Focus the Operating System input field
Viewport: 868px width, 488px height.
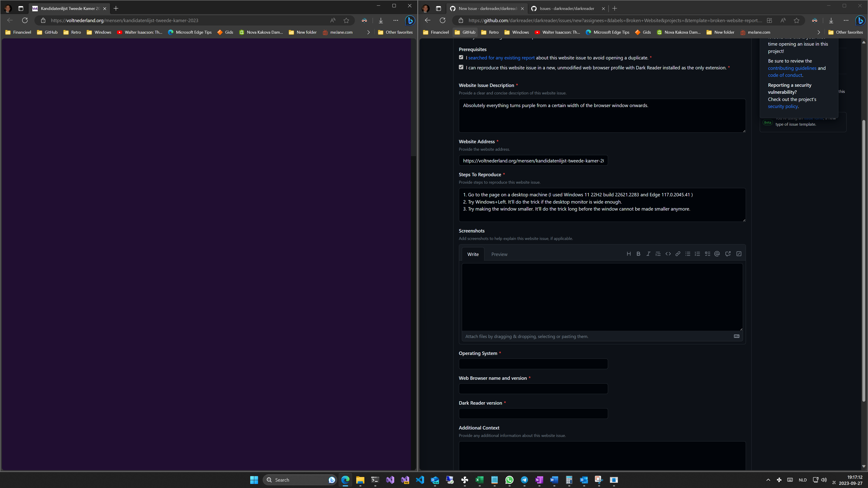coord(533,364)
